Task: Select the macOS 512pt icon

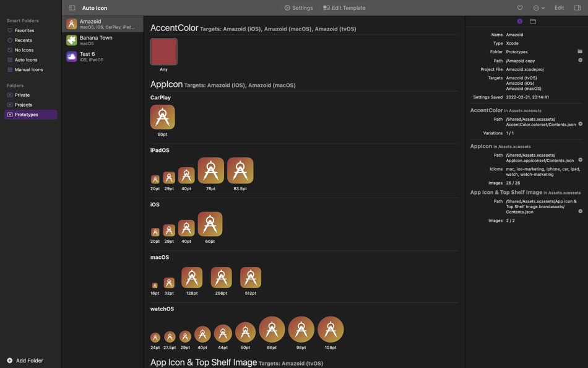Action: (251, 278)
